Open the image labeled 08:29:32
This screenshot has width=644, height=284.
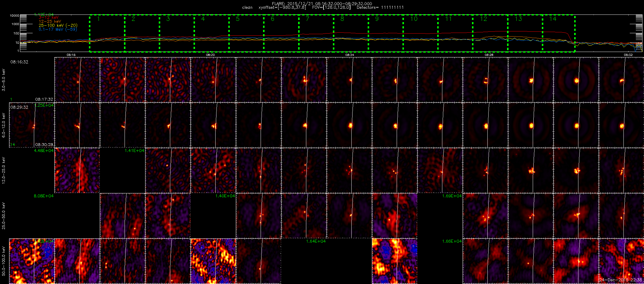32,125
